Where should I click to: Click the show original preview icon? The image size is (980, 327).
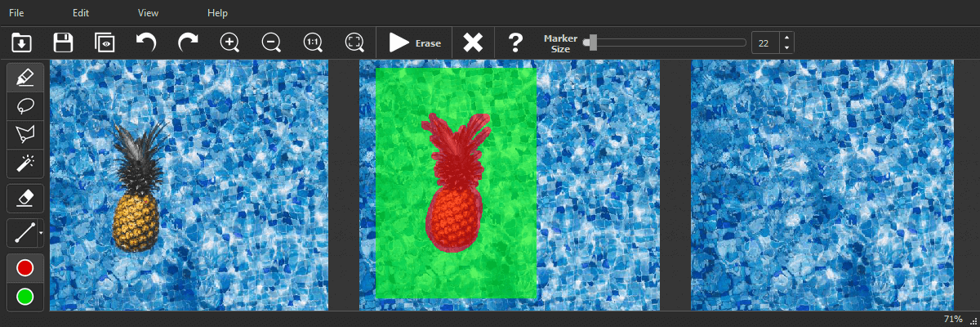click(x=105, y=43)
